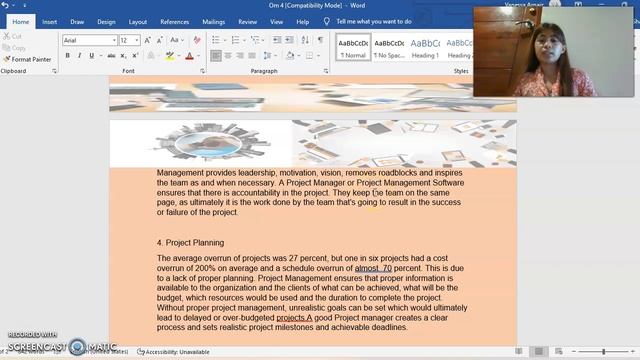Screen dimensions: 640x360
Task: Click Text Effects icon
Action: (151, 56)
